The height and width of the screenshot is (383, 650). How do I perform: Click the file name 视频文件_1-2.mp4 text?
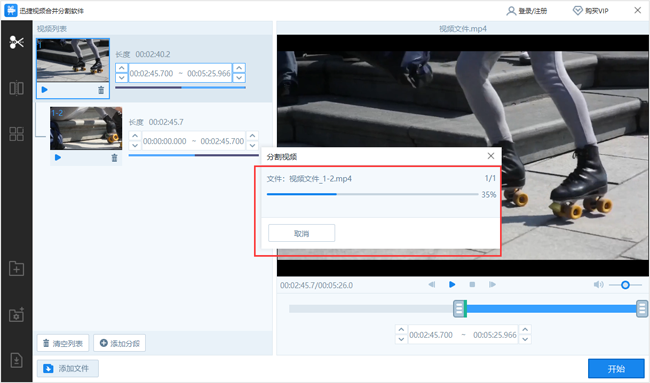pos(320,179)
